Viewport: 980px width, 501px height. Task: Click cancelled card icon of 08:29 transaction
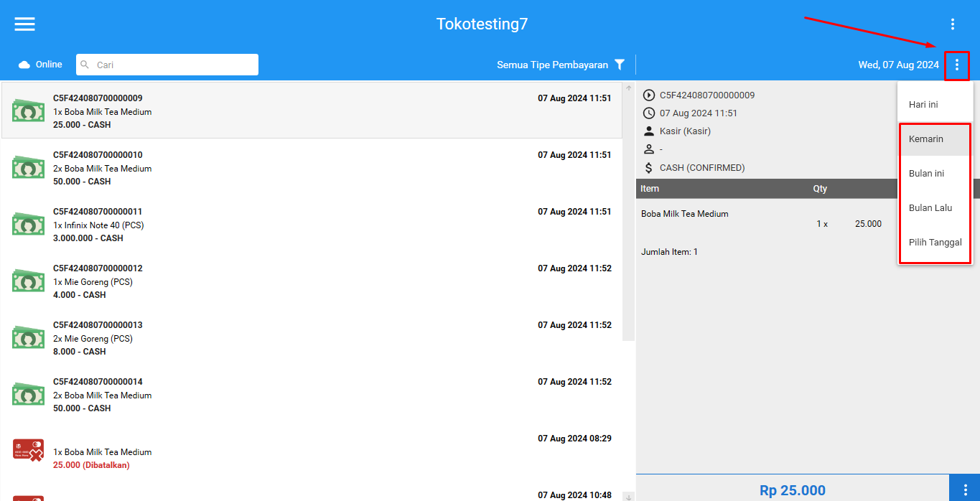(x=28, y=450)
